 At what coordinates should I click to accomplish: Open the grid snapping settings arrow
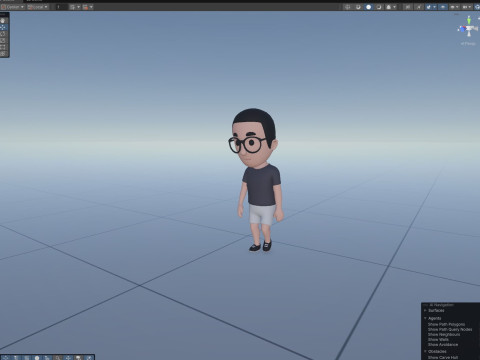point(78,7)
